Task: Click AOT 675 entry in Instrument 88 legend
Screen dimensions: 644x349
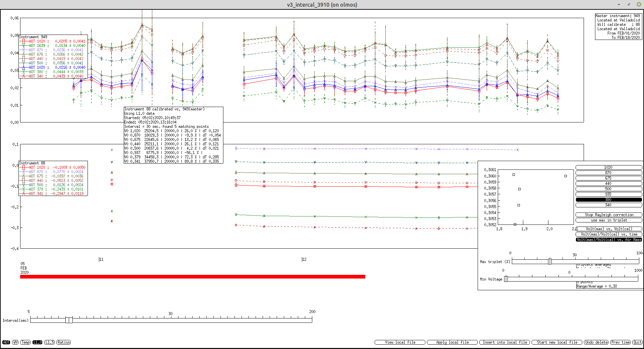Action: pyautogui.click(x=52, y=176)
